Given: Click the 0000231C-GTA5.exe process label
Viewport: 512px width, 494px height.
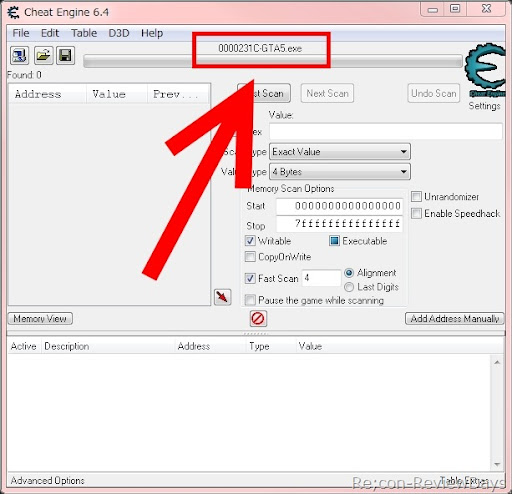Looking at the screenshot, I should coord(260,49).
